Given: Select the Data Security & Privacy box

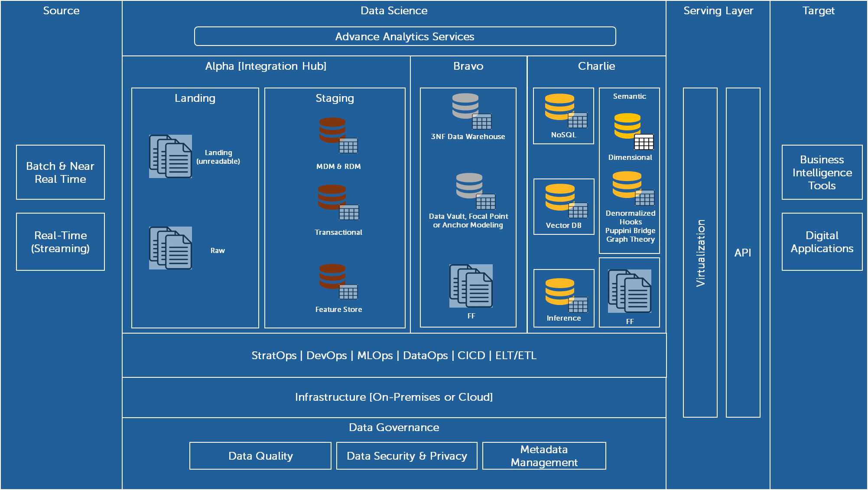Looking at the screenshot, I should click(407, 456).
